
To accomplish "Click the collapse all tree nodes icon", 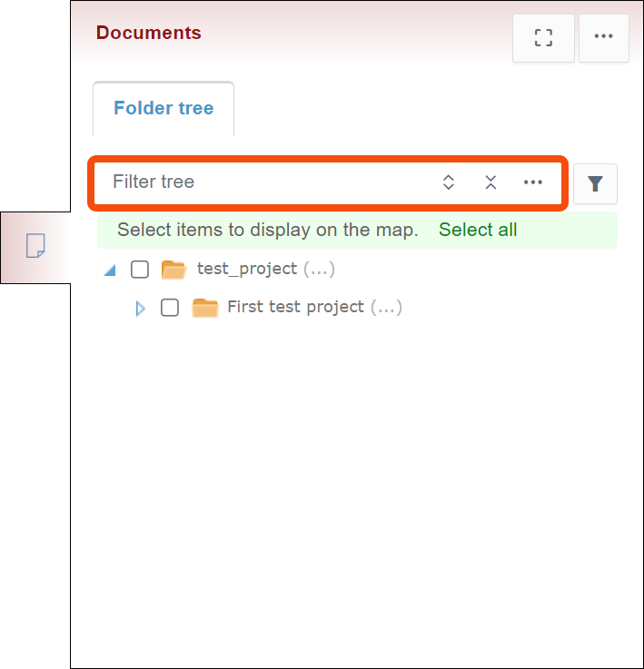I will pyautogui.click(x=490, y=182).
